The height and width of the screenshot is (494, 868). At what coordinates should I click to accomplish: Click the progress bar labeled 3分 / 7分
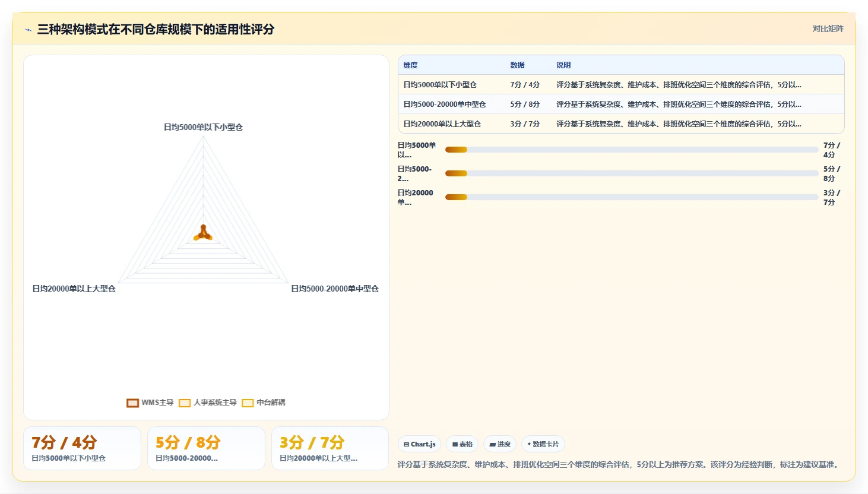click(632, 197)
